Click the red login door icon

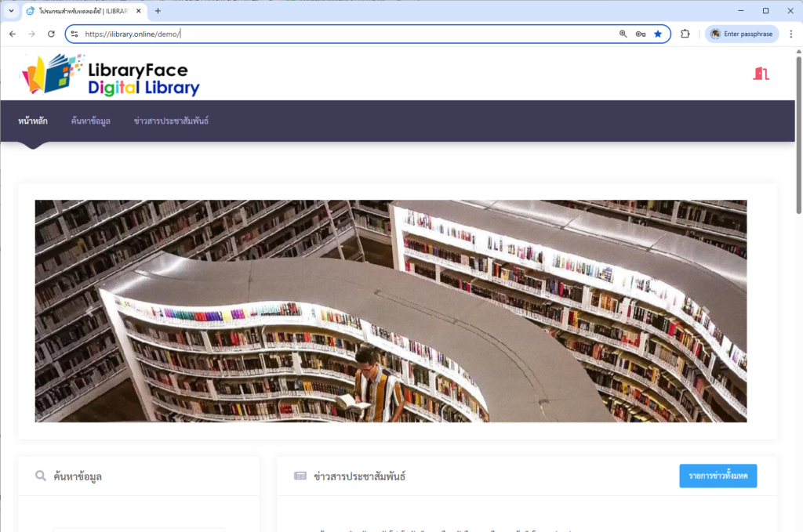coord(761,74)
